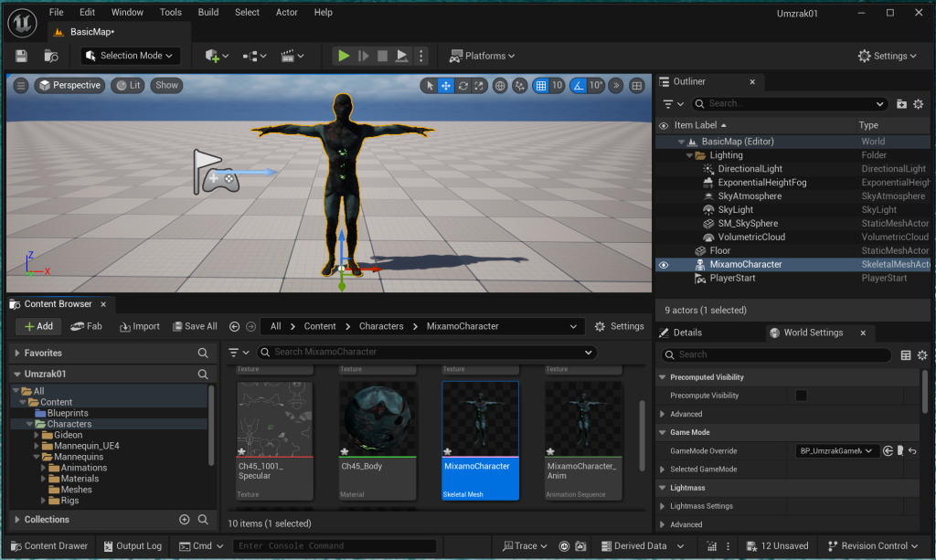The image size is (936, 560).
Task: Open the Actor menu
Action: [x=286, y=13]
